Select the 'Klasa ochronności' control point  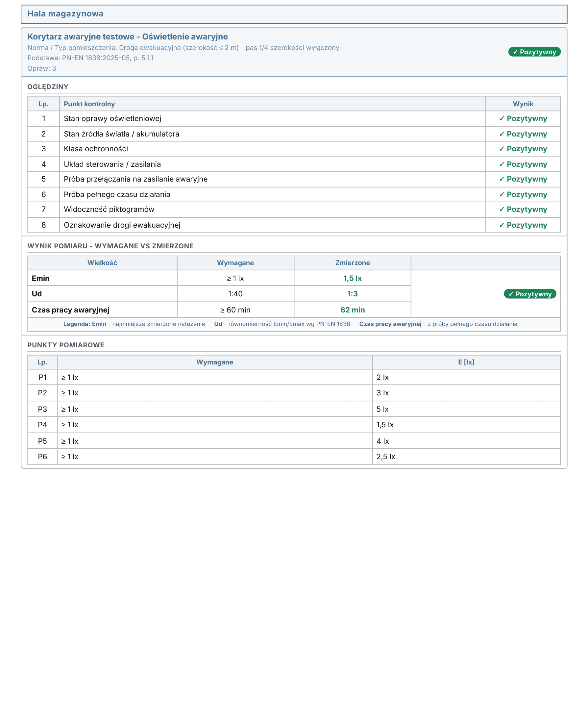(x=96, y=149)
